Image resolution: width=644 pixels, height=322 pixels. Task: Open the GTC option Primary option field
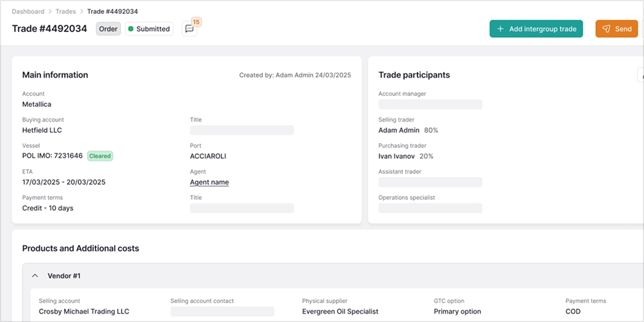(457, 312)
